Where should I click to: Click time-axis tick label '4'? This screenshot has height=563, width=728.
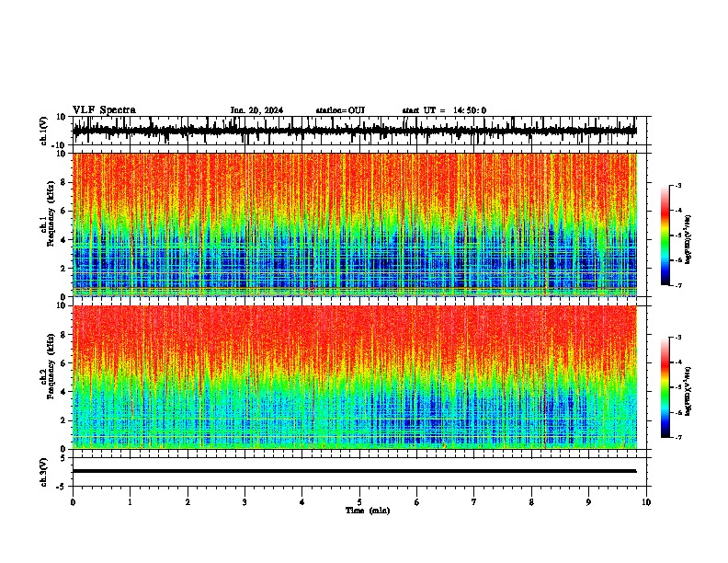(x=302, y=502)
